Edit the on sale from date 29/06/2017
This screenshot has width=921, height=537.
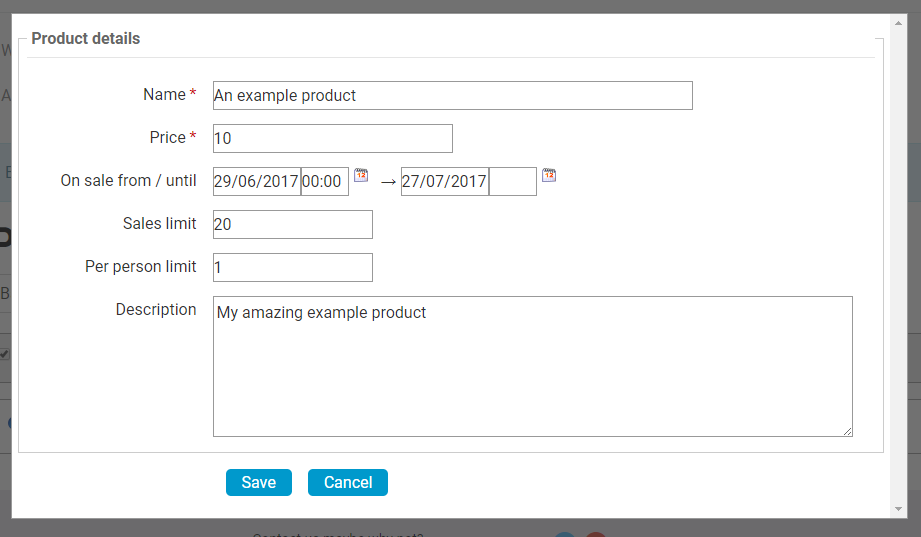257,182
